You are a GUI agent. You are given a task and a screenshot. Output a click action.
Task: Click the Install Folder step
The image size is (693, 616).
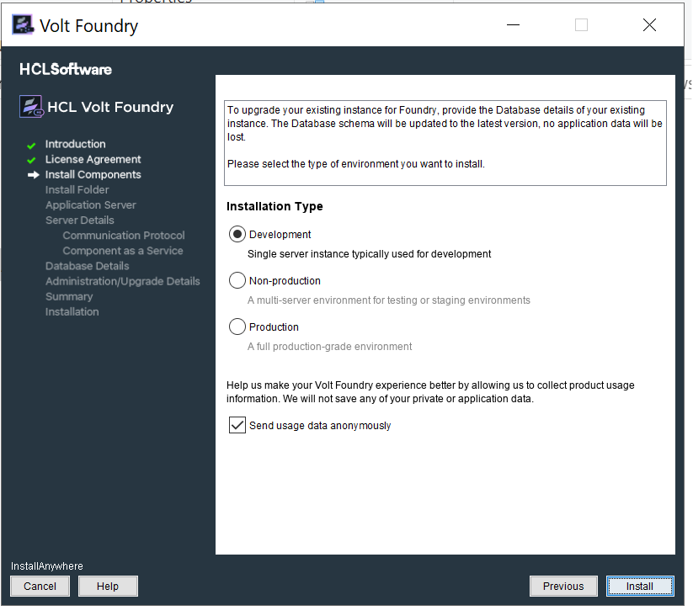(x=77, y=190)
